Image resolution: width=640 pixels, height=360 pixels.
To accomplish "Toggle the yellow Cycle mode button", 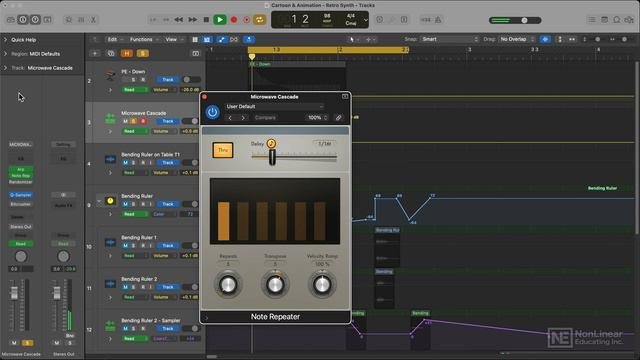I will tap(260, 20).
